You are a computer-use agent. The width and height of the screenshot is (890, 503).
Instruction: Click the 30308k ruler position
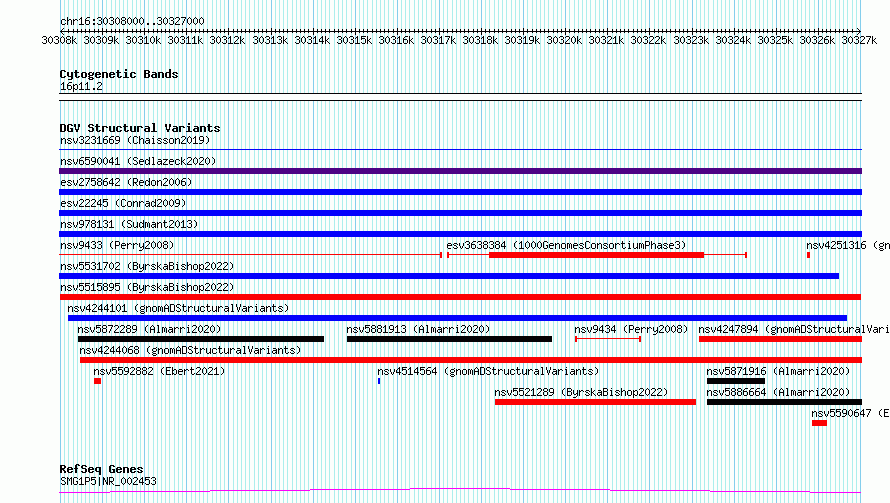(59, 40)
